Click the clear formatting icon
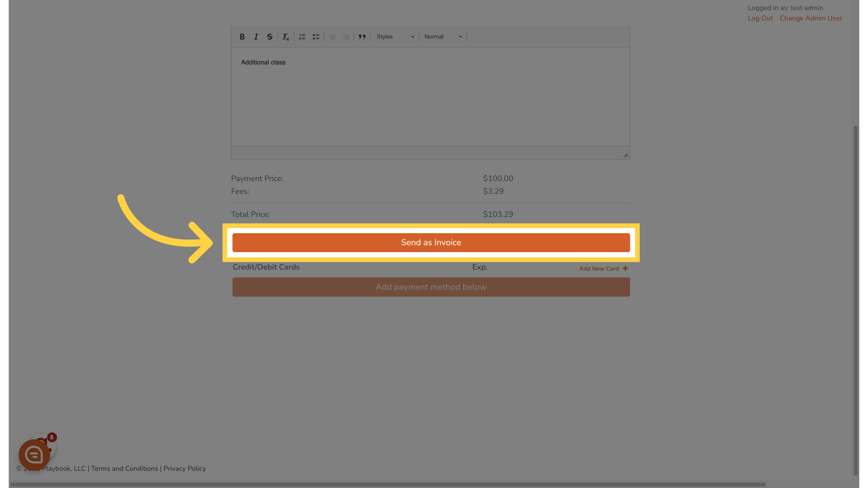This screenshot has width=868, height=488. [x=286, y=36]
